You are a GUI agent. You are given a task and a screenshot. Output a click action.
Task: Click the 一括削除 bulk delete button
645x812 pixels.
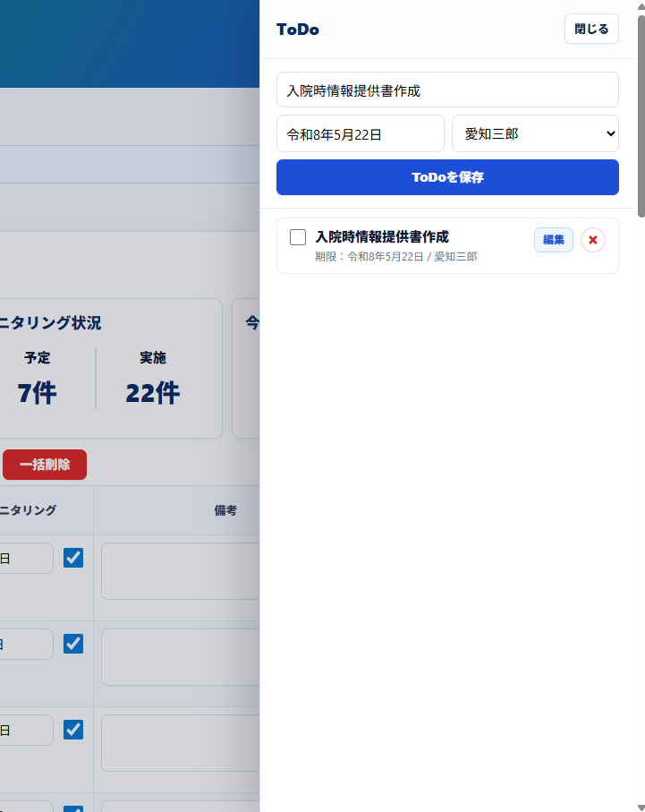[x=45, y=465]
